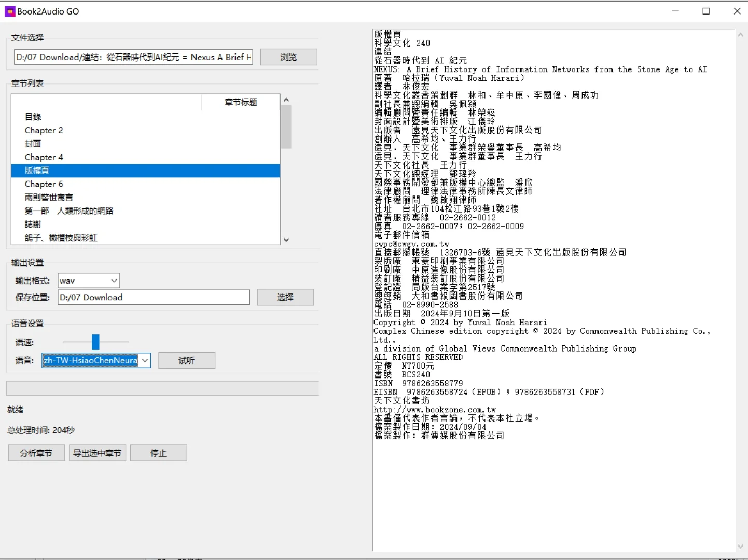This screenshot has width=748, height=560.
Task: Click the chapter list scroll up arrow
Action: click(286, 100)
